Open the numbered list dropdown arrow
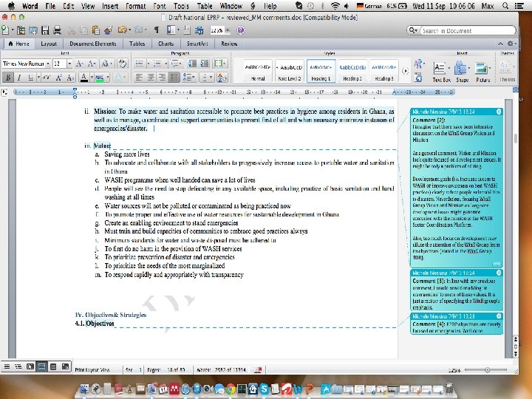The height and width of the screenshot is (399, 532). (x=166, y=64)
